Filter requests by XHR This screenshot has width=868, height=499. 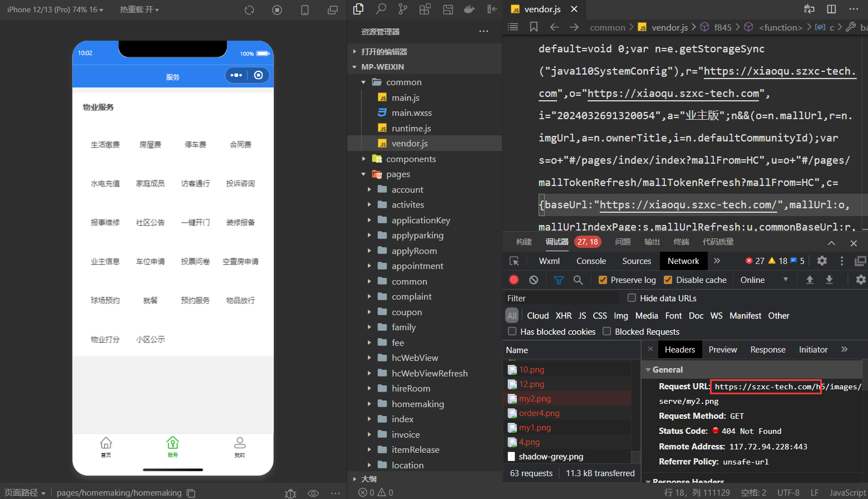[x=564, y=315]
